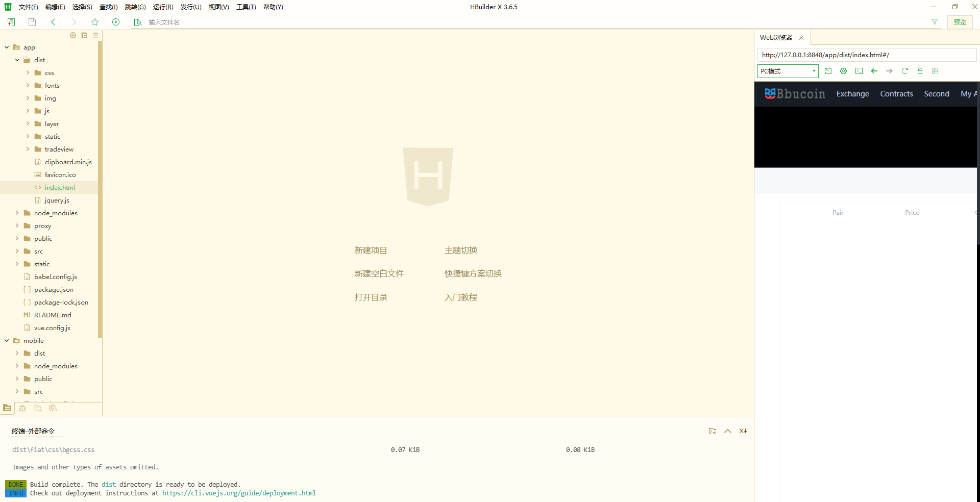
Task: Click the new file icon in toolbar
Action: tap(11, 22)
